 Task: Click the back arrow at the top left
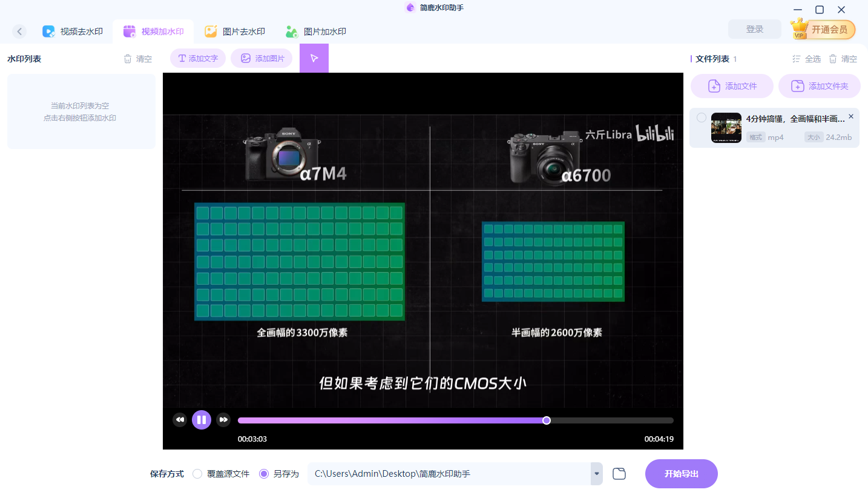click(x=19, y=31)
